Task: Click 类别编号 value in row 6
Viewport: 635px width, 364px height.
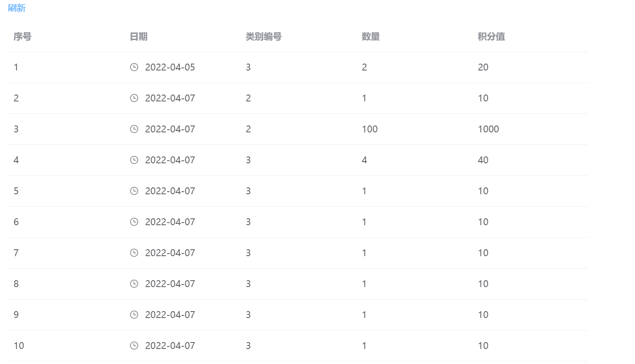Action: pos(248,222)
